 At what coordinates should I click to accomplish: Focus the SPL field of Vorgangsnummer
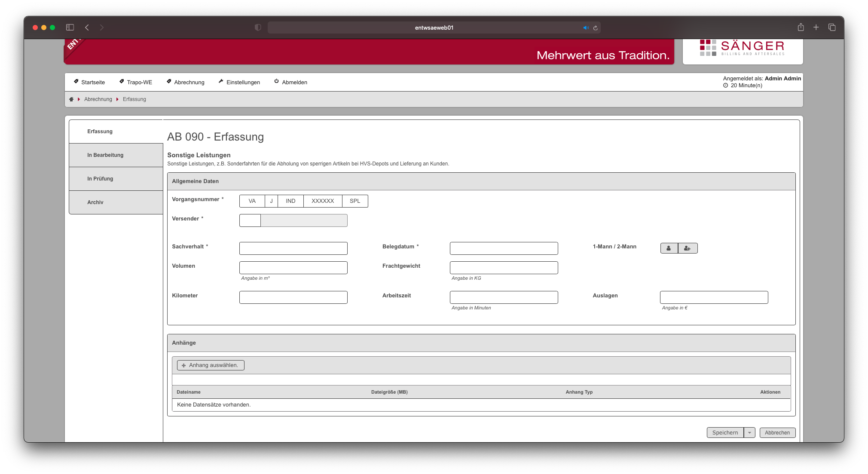coord(355,201)
